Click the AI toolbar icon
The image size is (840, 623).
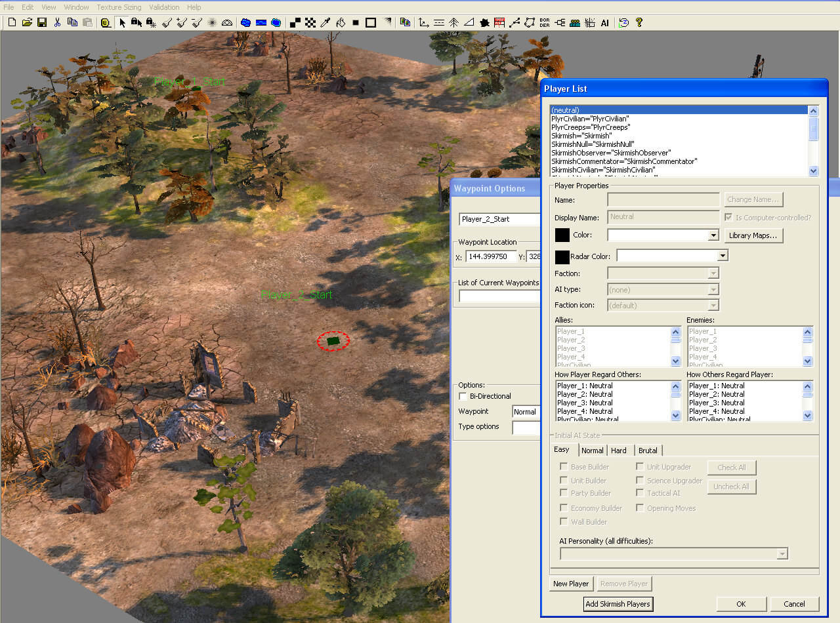(x=604, y=22)
